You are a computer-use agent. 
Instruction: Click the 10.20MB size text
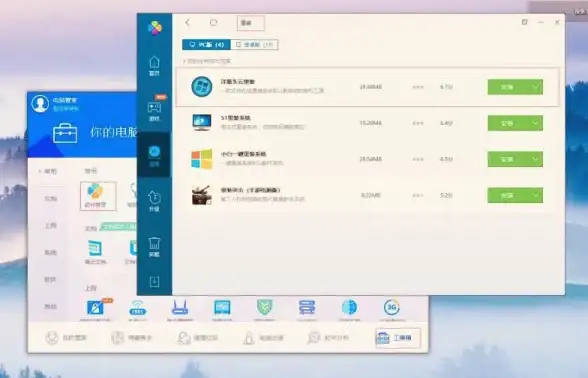(370, 123)
